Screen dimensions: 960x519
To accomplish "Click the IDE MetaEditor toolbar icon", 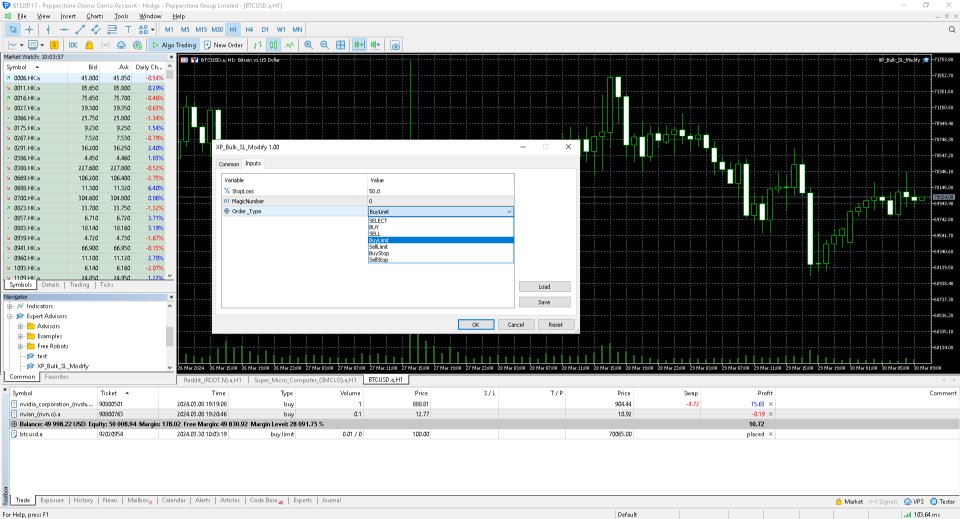I will 73,45.
